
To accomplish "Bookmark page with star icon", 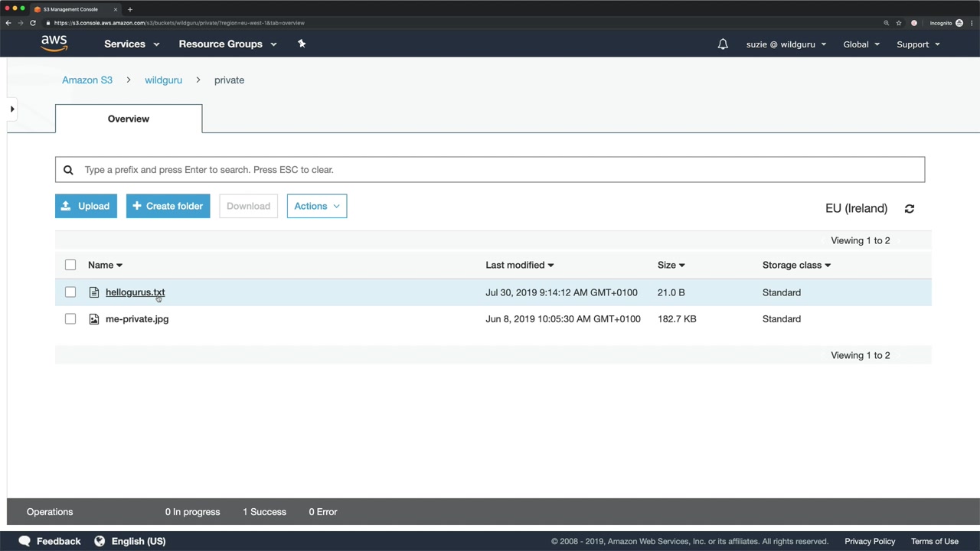I will click(x=899, y=23).
